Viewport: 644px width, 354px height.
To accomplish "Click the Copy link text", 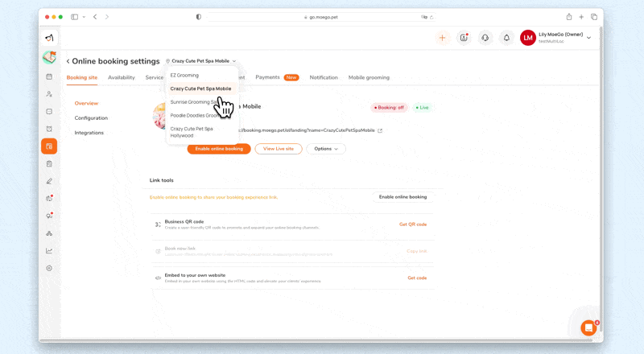I will pos(417,251).
